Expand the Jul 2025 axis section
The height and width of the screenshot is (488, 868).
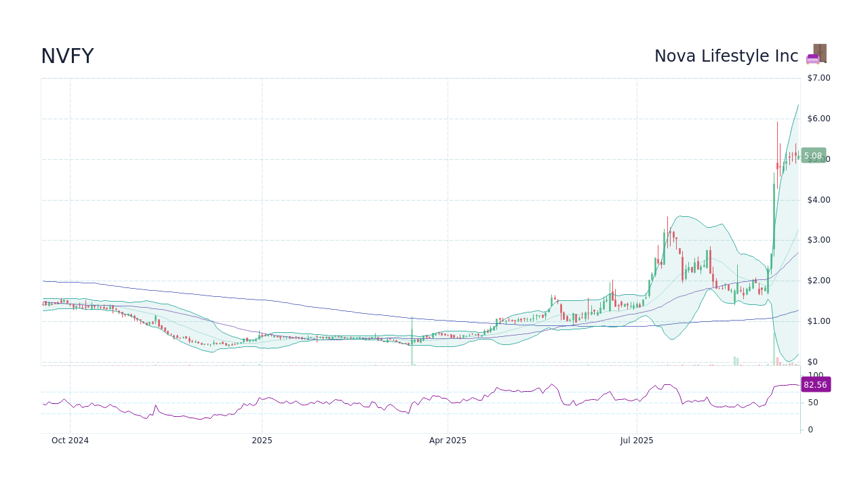tap(636, 440)
